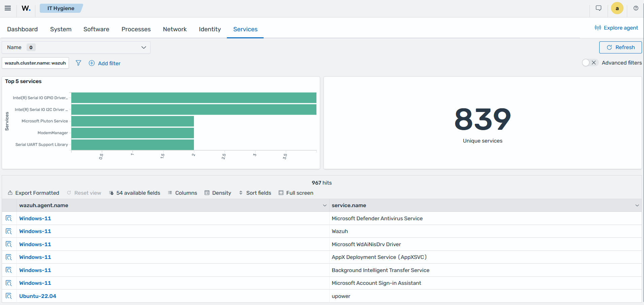This screenshot has height=305, width=644.
Task: Switch to the System tab
Action: pos(61,29)
